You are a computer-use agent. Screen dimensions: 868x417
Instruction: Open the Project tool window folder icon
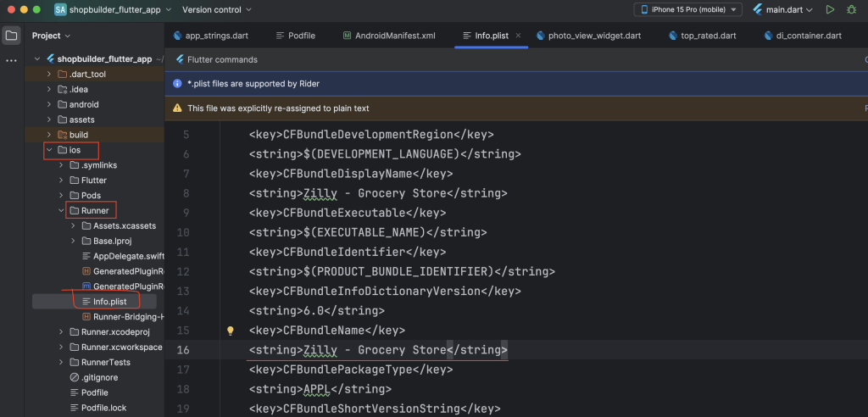[x=11, y=36]
